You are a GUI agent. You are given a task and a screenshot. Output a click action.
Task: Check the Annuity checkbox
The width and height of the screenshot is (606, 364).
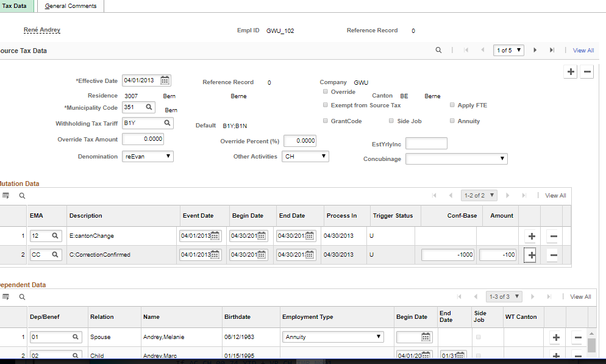tap(452, 121)
